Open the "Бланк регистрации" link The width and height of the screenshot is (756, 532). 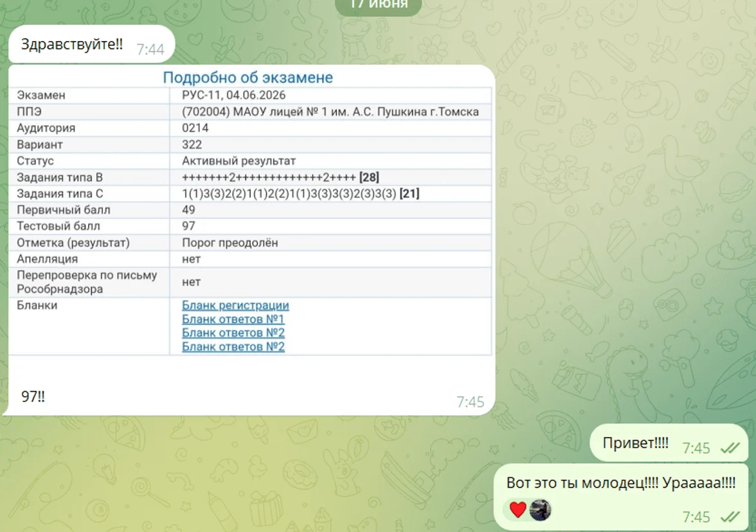[x=235, y=306]
